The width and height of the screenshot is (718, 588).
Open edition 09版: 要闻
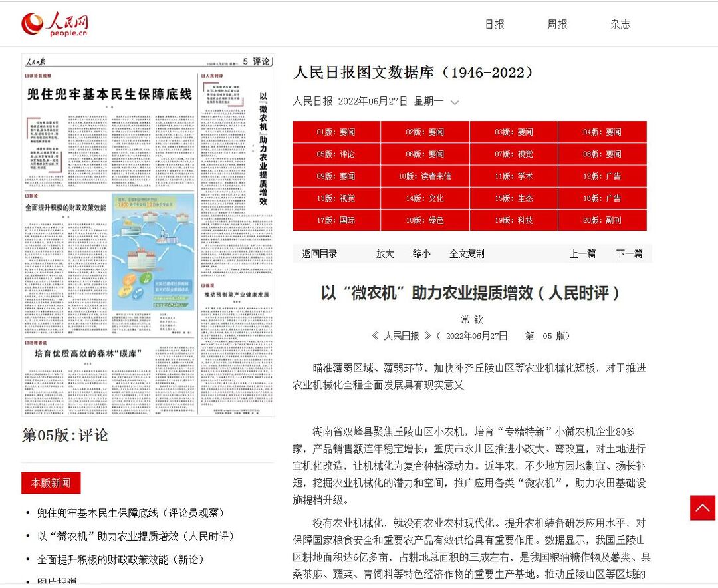tap(336, 176)
